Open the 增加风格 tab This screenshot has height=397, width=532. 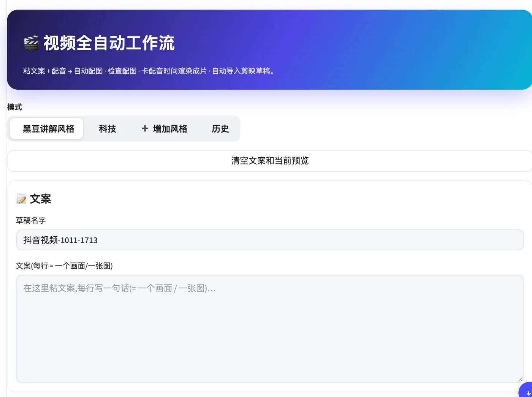(164, 129)
